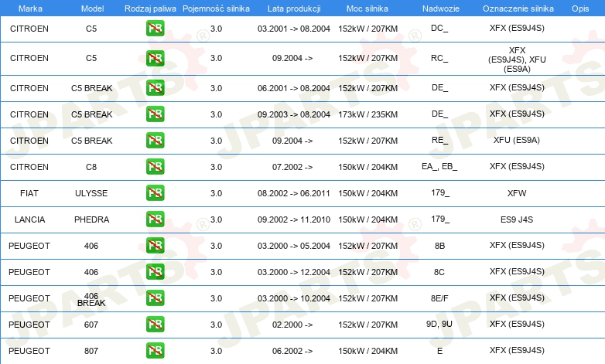This screenshot has width=605, height=364.
Task: Click the Opis column header
Action: (x=580, y=9)
